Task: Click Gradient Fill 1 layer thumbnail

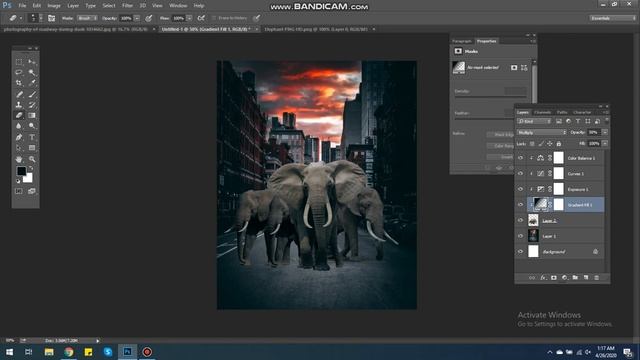Action: (x=540, y=204)
